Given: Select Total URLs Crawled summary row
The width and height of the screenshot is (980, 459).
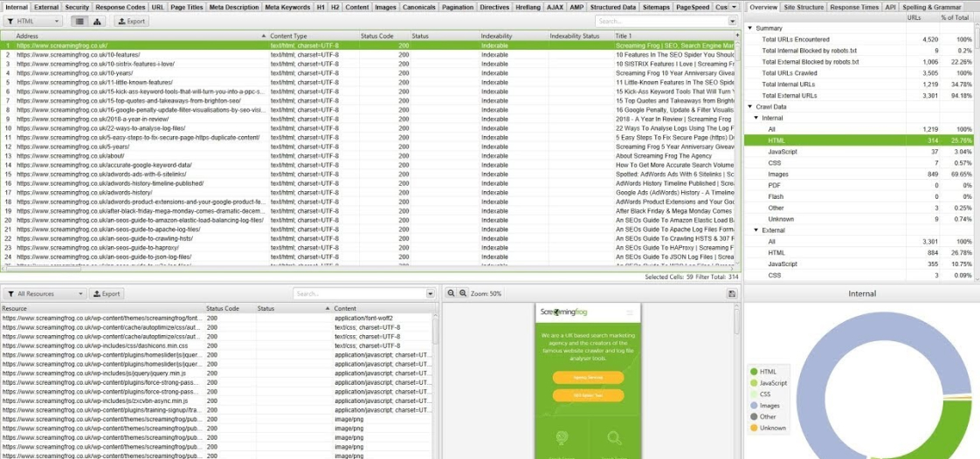Looking at the screenshot, I should tap(859, 73).
